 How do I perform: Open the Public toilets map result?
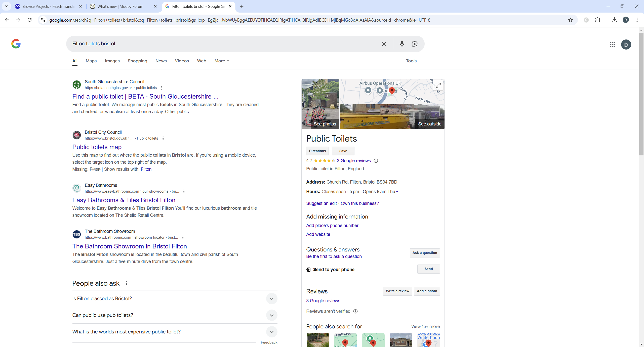pyautogui.click(x=97, y=147)
